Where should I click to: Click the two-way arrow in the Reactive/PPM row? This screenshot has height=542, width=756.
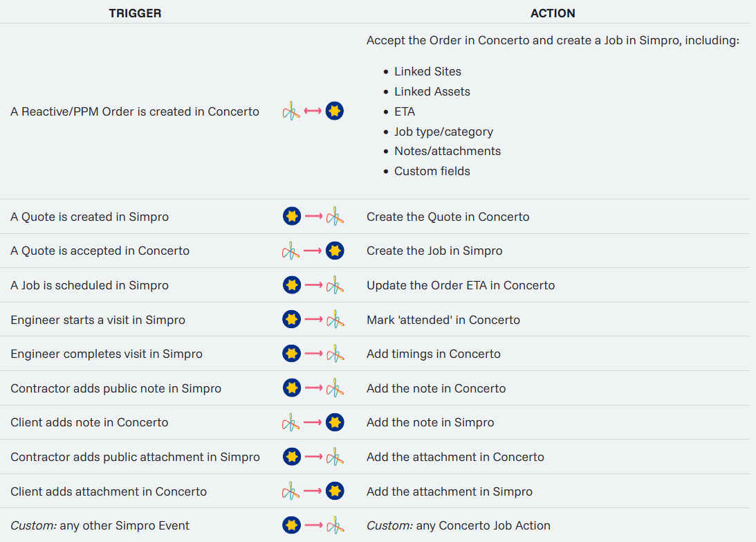point(313,111)
